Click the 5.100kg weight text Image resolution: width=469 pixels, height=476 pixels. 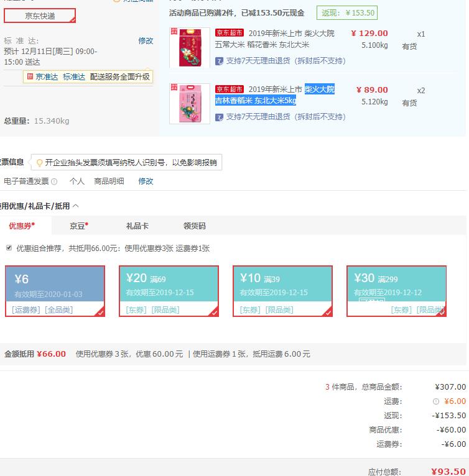pos(374,45)
